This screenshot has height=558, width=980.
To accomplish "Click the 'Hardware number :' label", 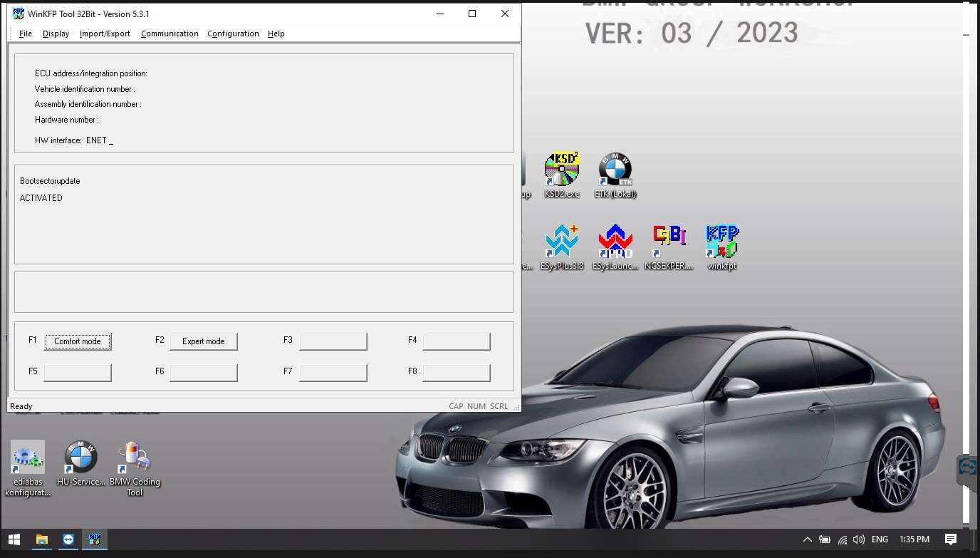I will [x=67, y=120].
